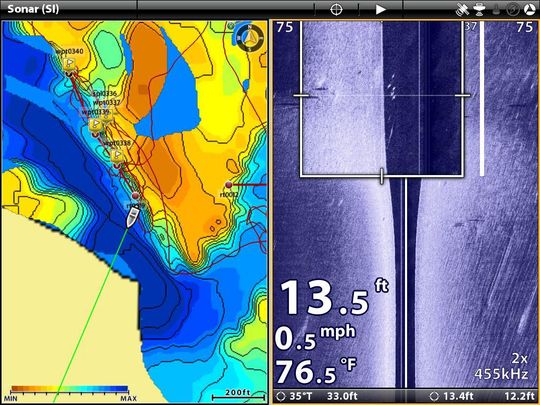This screenshot has height=405, width=540.
Task: Select the waypoint flag below wpt0338 label
Action: (117, 155)
